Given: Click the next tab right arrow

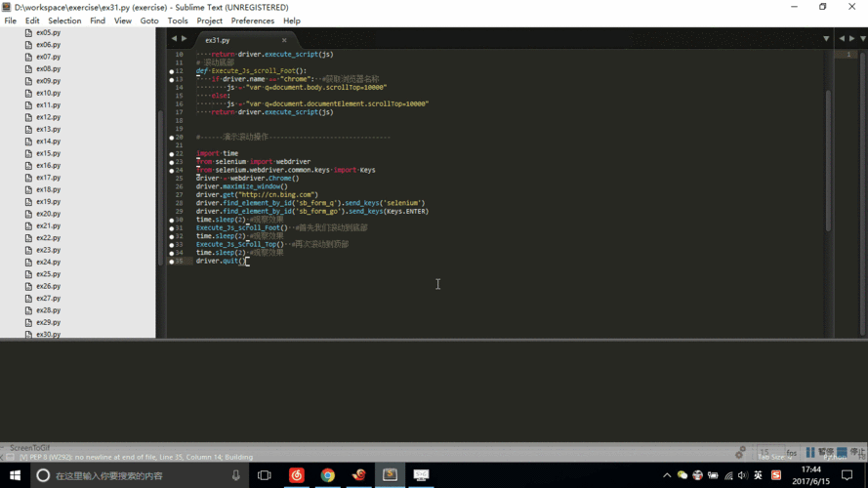Looking at the screenshot, I should coord(185,38).
